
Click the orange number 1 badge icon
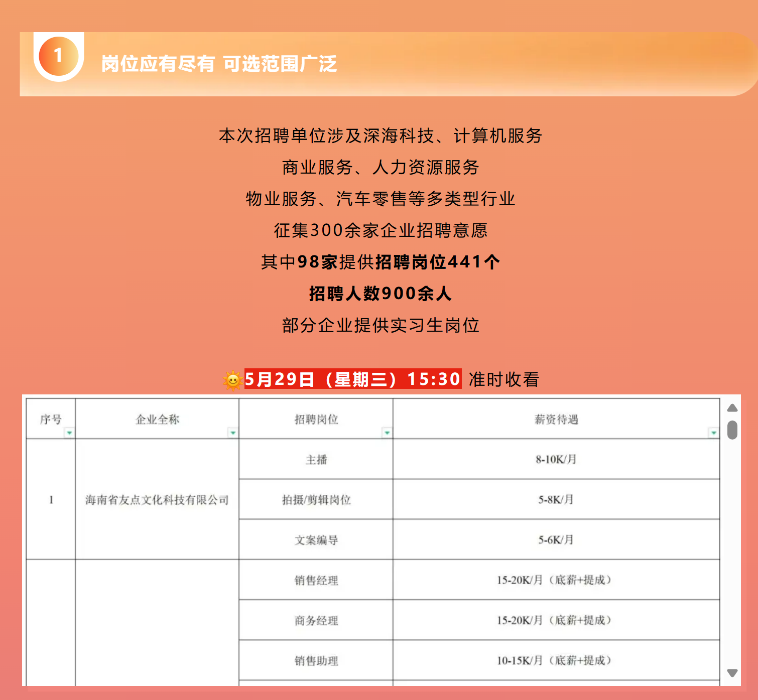[59, 56]
